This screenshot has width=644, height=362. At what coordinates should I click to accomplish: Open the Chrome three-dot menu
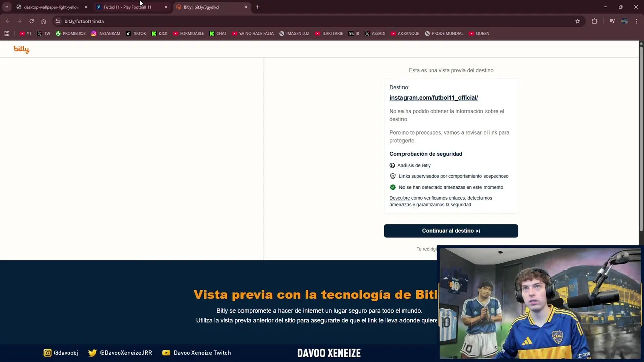(636, 21)
